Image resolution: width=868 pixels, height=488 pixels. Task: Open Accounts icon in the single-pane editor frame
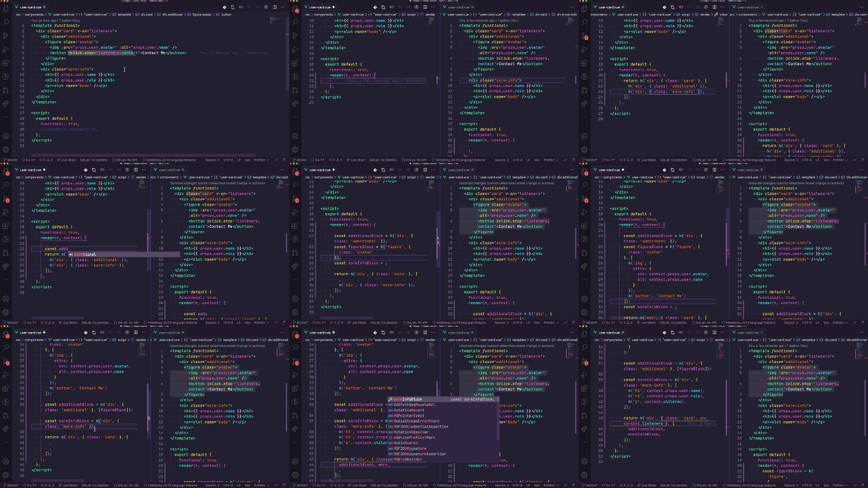pyautogui.click(x=6, y=136)
